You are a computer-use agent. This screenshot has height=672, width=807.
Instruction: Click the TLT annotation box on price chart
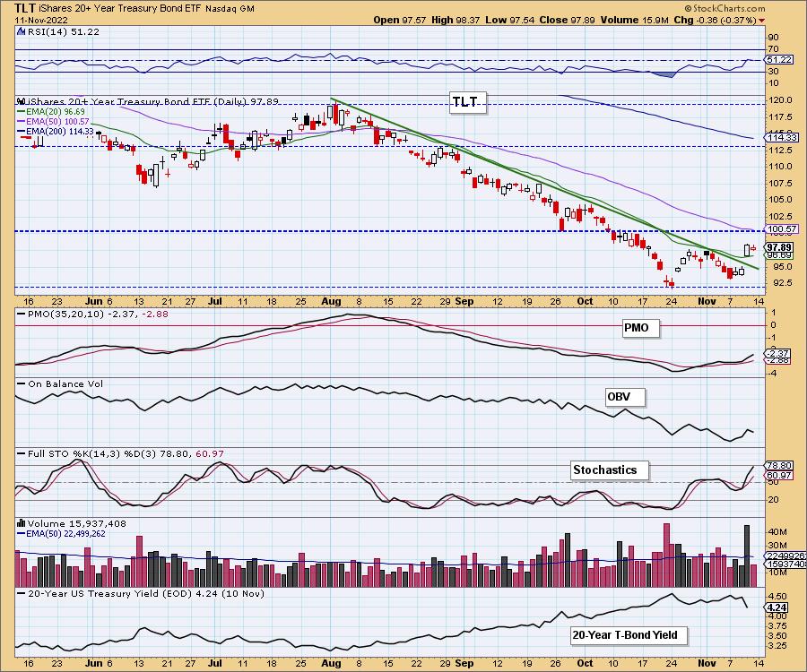point(468,102)
